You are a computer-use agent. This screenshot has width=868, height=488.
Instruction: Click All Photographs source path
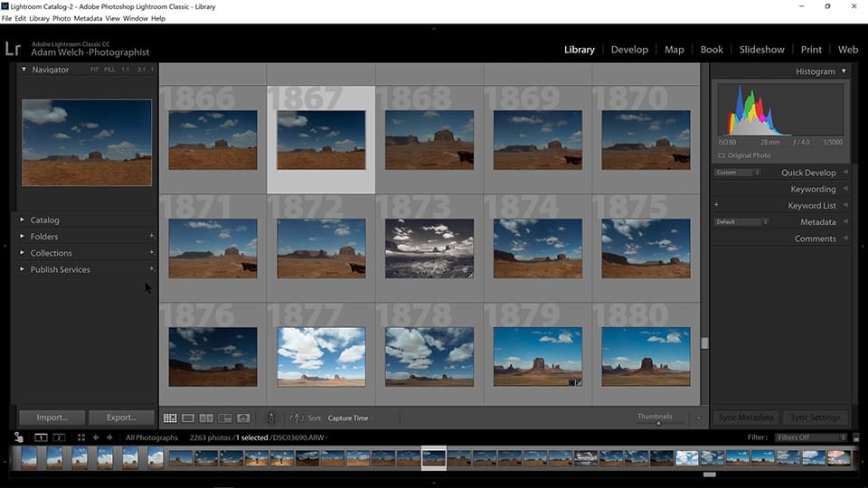[152, 437]
